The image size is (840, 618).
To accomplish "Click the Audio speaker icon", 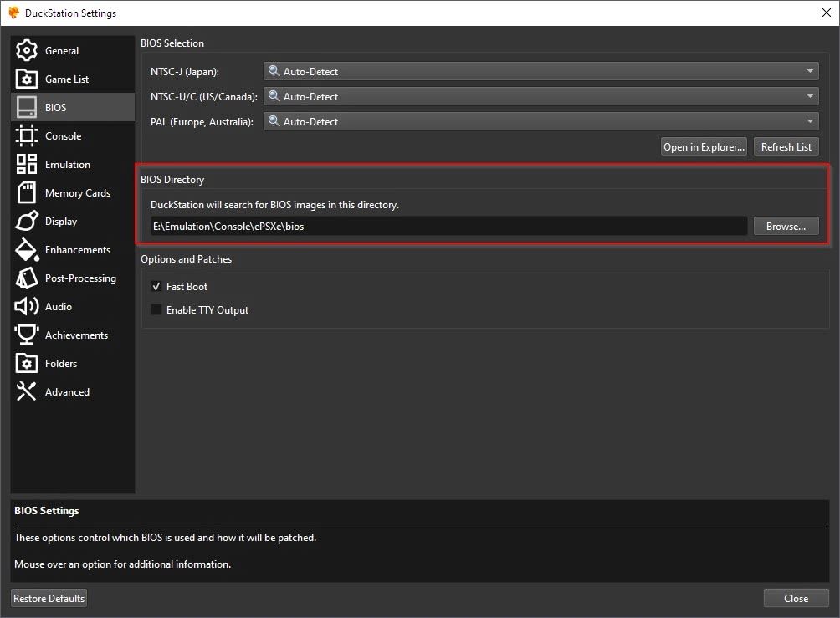I will (x=26, y=306).
